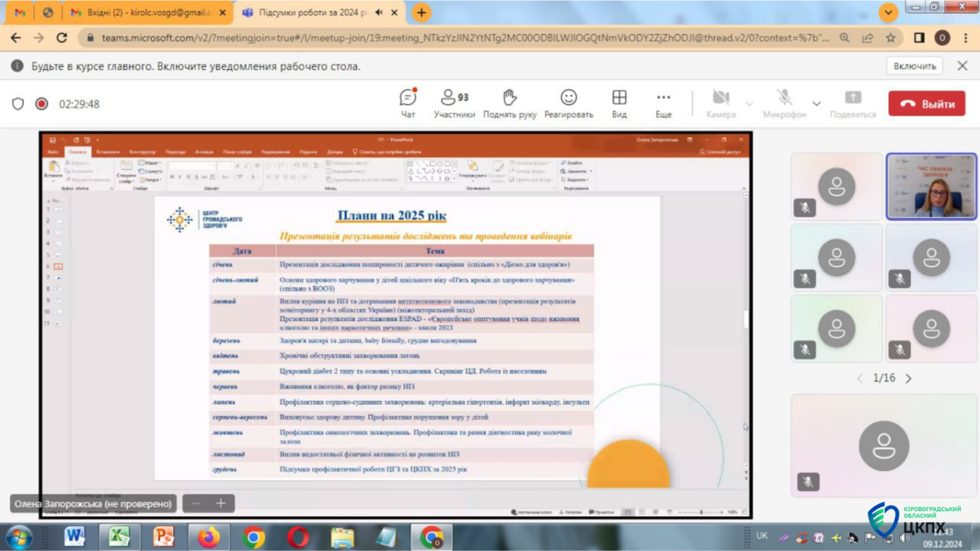This screenshot has width=980, height=551.
Task: Expand camera options dropdown arrow
Action: click(749, 103)
